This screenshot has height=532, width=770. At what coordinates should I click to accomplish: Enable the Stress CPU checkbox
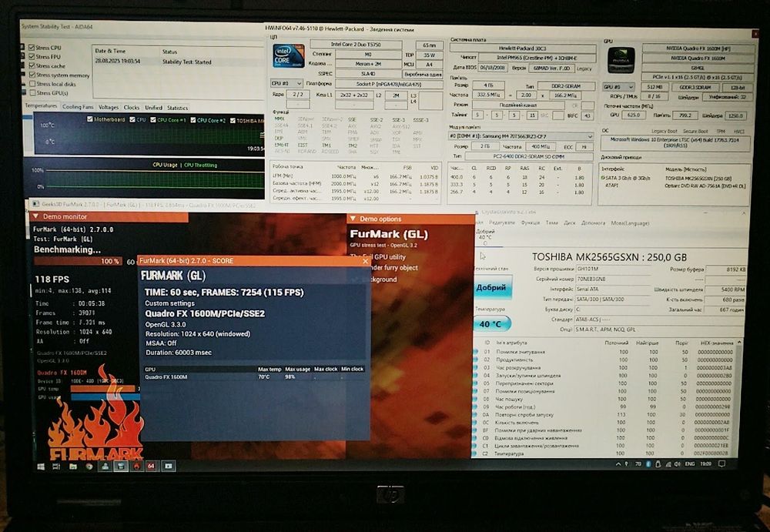pos(32,48)
